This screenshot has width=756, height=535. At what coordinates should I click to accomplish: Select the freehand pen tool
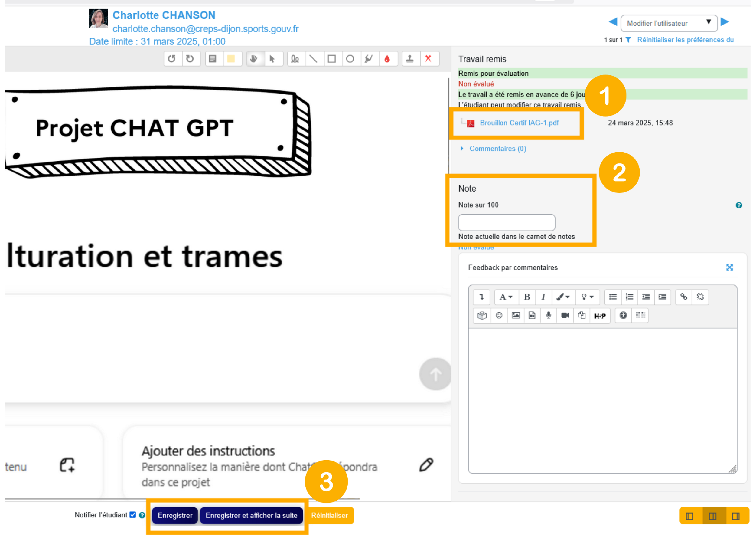click(295, 59)
